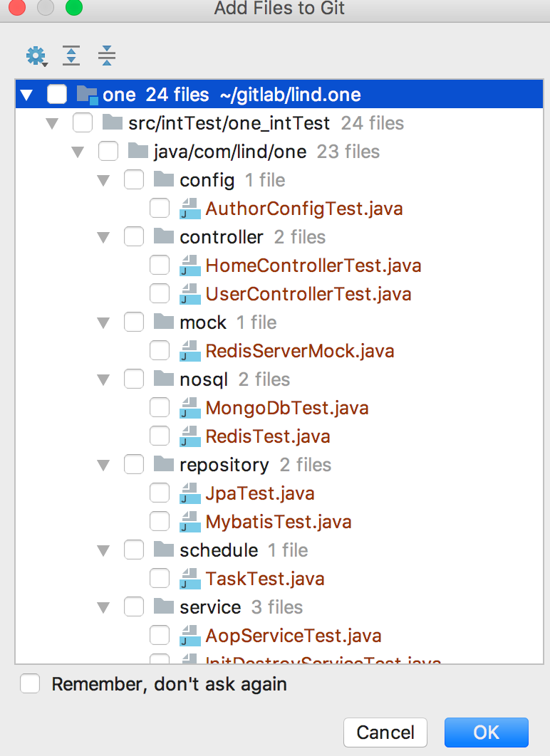Collapse the service folder arrow
The width and height of the screenshot is (550, 756).
pyautogui.click(x=104, y=608)
